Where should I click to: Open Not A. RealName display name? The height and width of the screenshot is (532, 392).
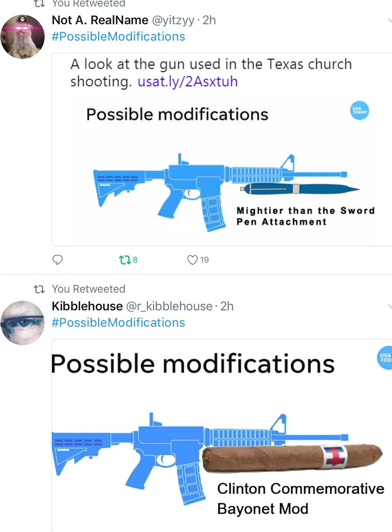(100, 20)
